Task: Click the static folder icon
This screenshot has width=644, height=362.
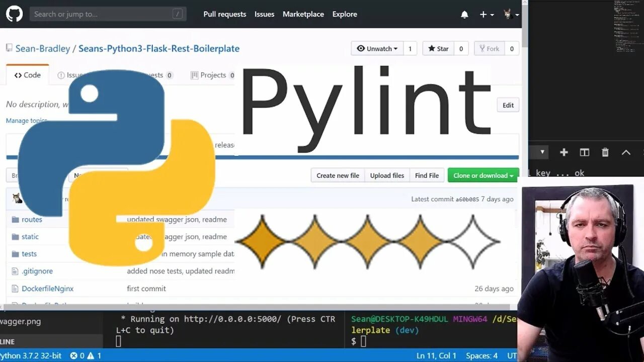Action: click(x=15, y=237)
